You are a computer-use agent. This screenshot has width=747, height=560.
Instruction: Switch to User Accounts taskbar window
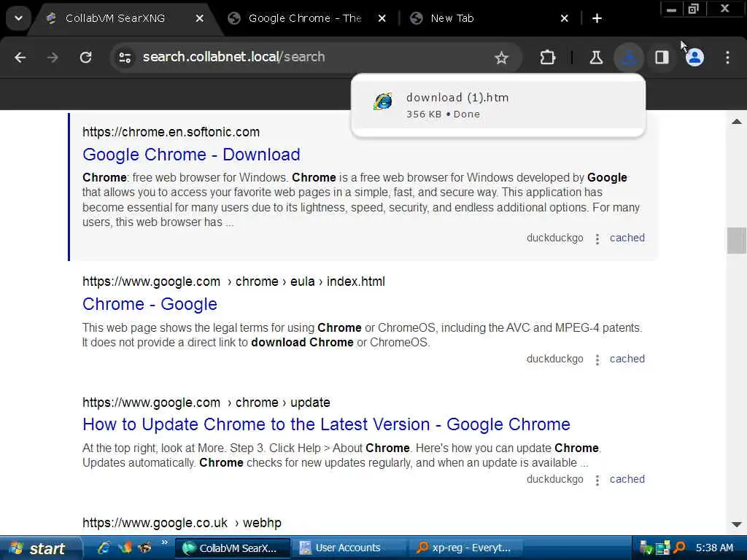[349, 548]
